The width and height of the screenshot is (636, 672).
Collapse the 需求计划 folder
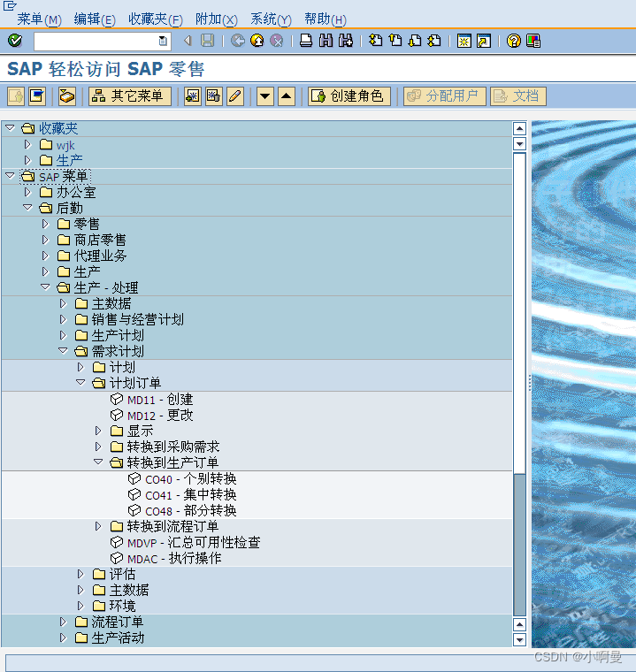coord(63,350)
